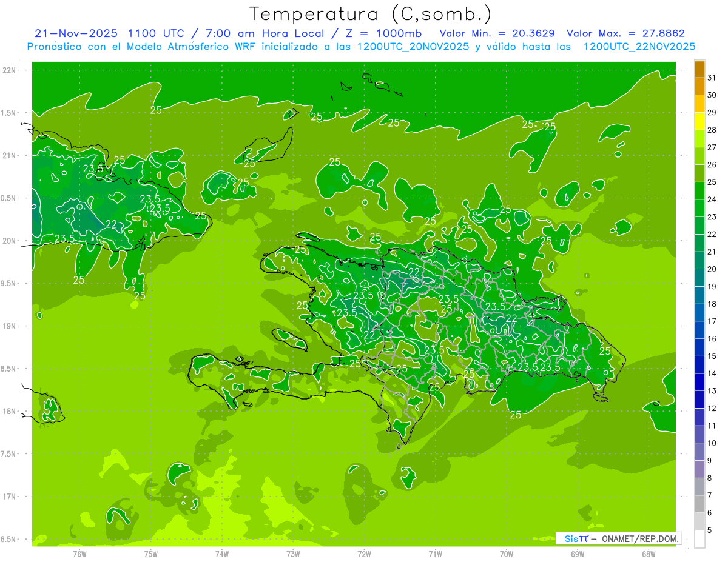Select the "1200UTC_22NOV2025" valid-until timestamp

click(639, 47)
